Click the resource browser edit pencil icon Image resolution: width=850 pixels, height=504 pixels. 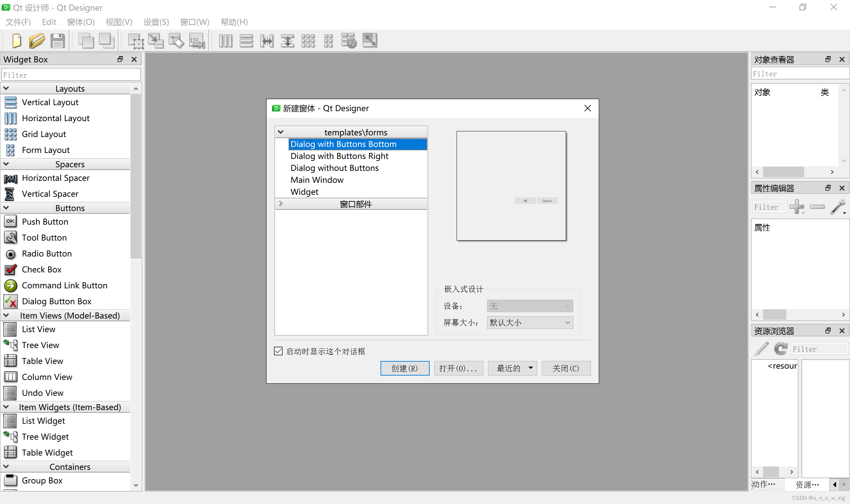point(761,349)
